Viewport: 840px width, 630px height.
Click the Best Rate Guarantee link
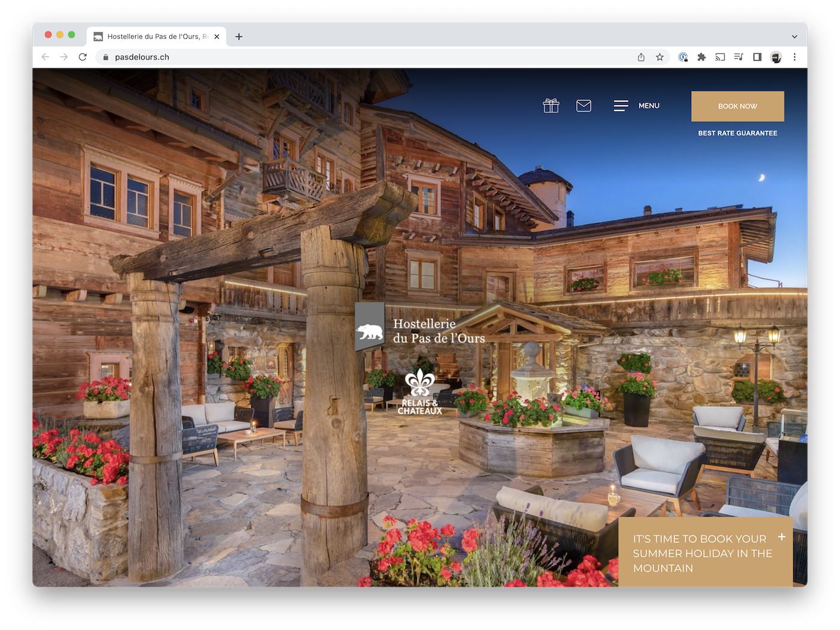(x=737, y=133)
